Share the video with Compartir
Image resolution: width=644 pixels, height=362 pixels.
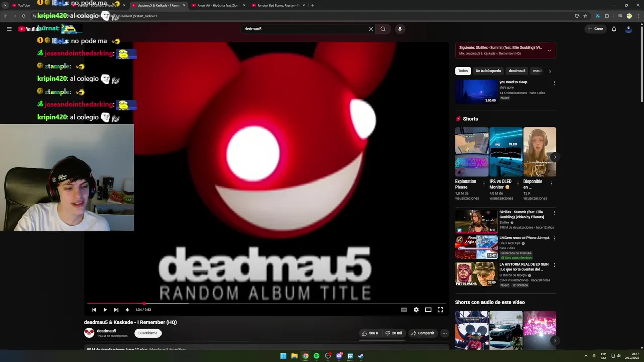pos(422,333)
